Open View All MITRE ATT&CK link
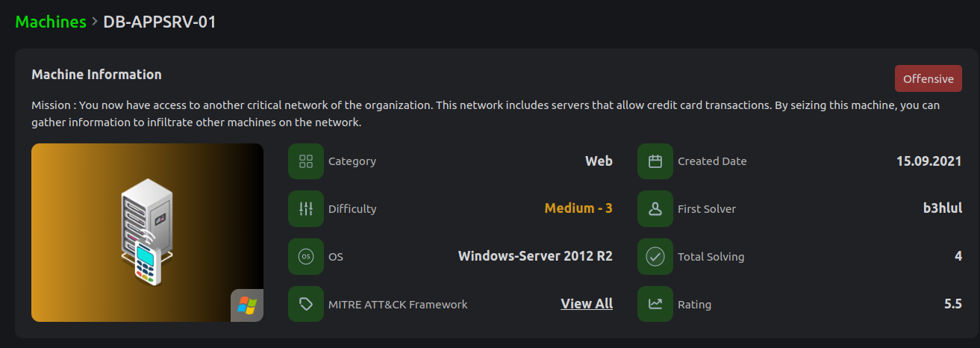The image size is (980, 348). click(x=587, y=304)
